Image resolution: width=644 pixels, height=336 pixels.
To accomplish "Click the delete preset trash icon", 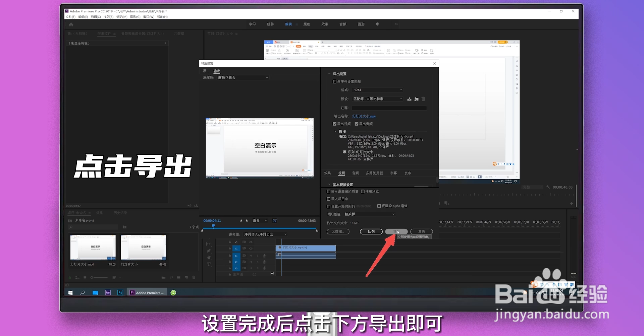I will (423, 99).
